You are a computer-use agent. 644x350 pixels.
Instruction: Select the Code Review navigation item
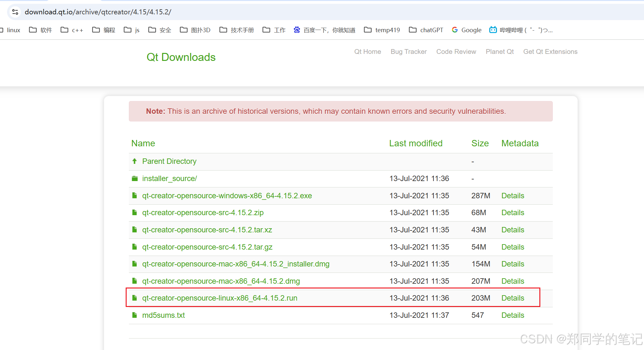(x=456, y=52)
